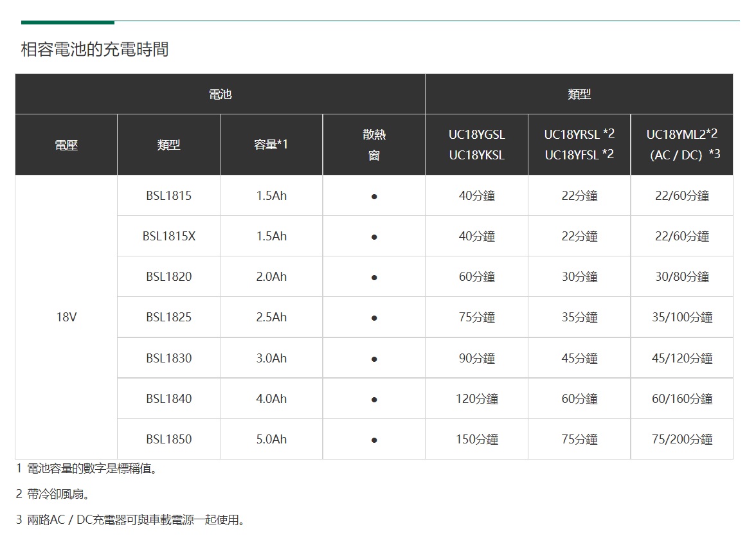The height and width of the screenshot is (545, 756).
Task: Select the 散熱窗 column header
Action: [373, 145]
